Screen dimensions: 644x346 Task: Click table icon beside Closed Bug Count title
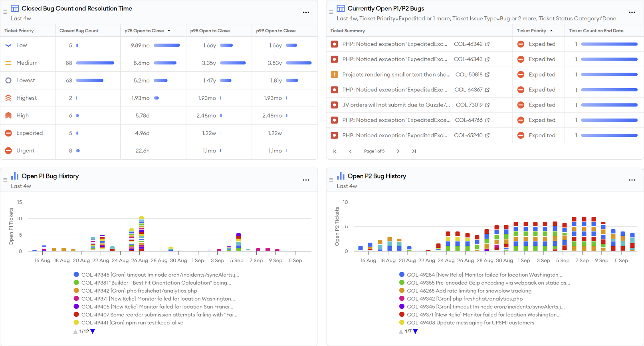pyautogui.click(x=15, y=8)
